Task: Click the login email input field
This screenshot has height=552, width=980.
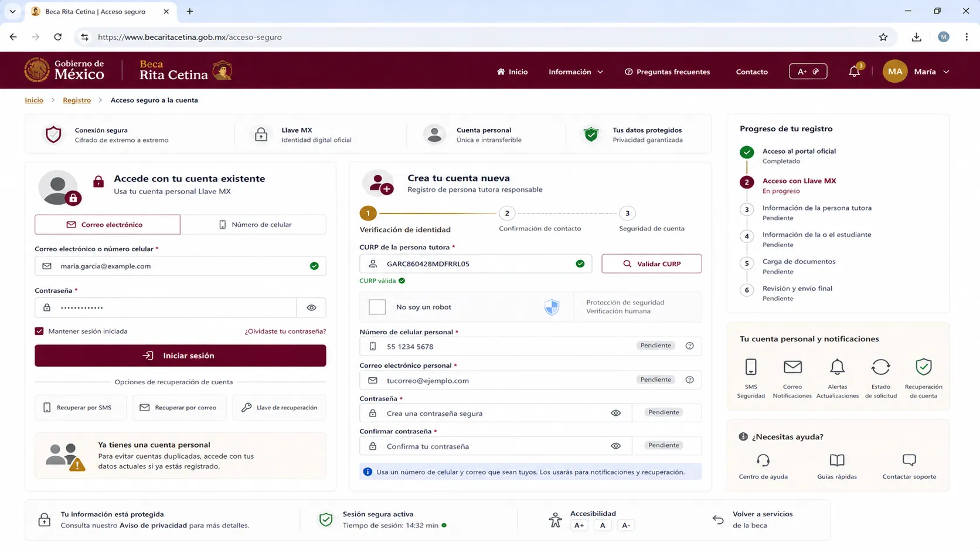Action: pos(181,266)
